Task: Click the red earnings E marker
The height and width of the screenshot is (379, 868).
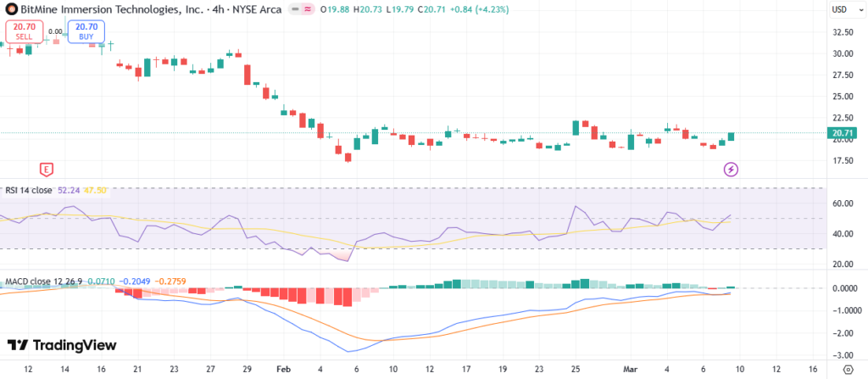Action: [x=47, y=169]
